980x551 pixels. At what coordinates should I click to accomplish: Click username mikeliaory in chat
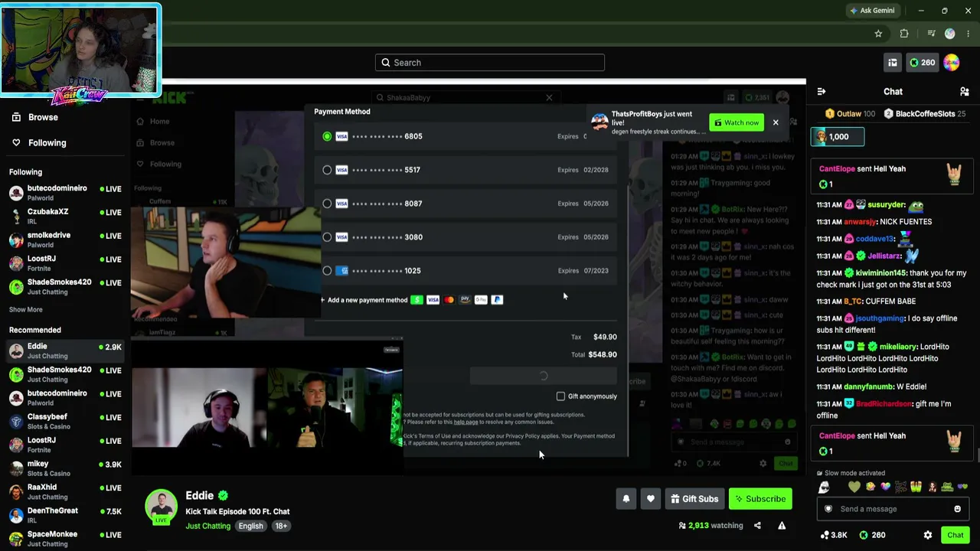tap(897, 347)
